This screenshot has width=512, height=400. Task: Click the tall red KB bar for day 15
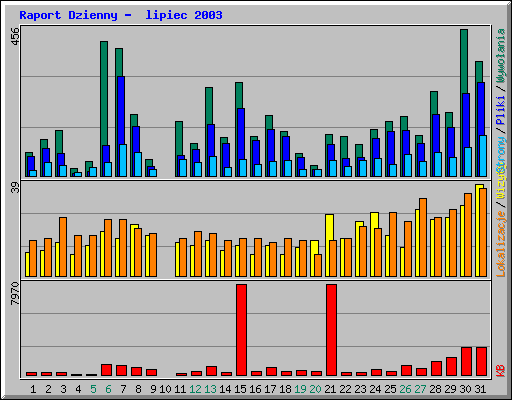tap(242, 330)
